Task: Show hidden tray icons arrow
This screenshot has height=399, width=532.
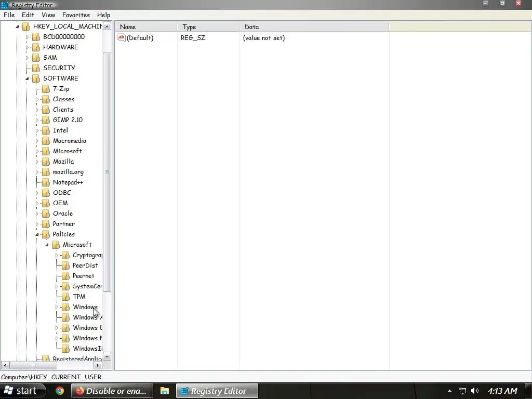Action: pos(449,391)
